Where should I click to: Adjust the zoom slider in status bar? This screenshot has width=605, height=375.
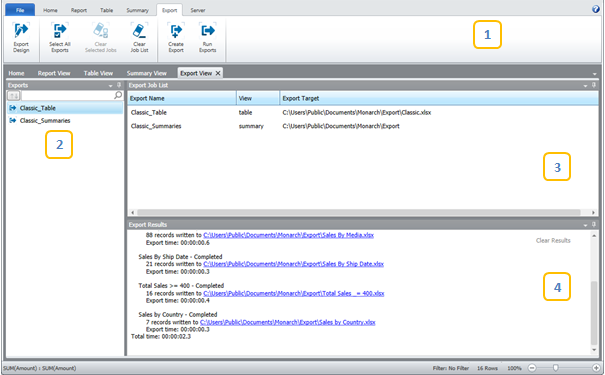point(555,368)
